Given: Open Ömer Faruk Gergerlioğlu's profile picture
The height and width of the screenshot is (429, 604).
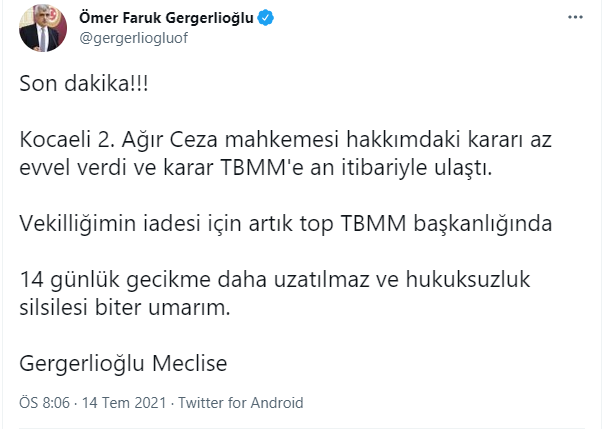Looking at the screenshot, I should (x=43, y=29).
